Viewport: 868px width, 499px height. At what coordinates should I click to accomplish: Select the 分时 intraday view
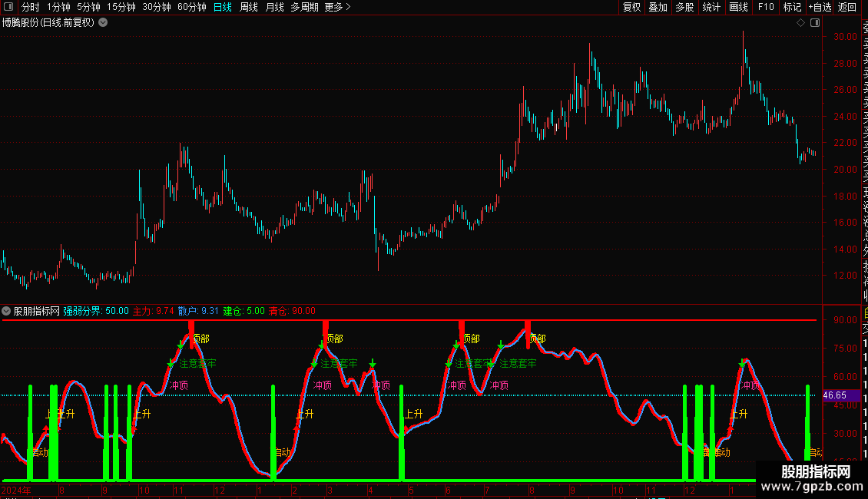[x=31, y=7]
